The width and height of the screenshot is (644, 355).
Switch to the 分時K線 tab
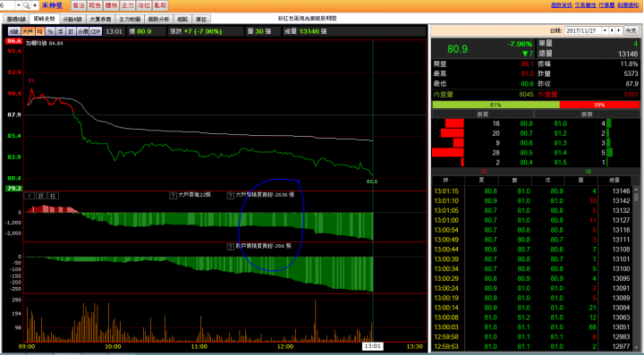coord(72,19)
